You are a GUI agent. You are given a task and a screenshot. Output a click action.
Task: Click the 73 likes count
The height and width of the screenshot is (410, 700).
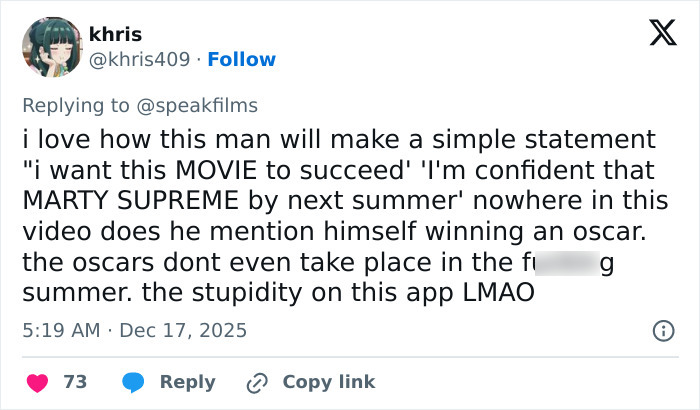point(75,382)
